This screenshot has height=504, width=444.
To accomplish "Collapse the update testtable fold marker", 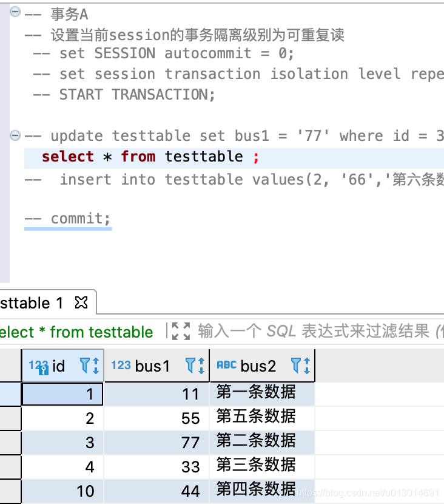I will point(15,135).
